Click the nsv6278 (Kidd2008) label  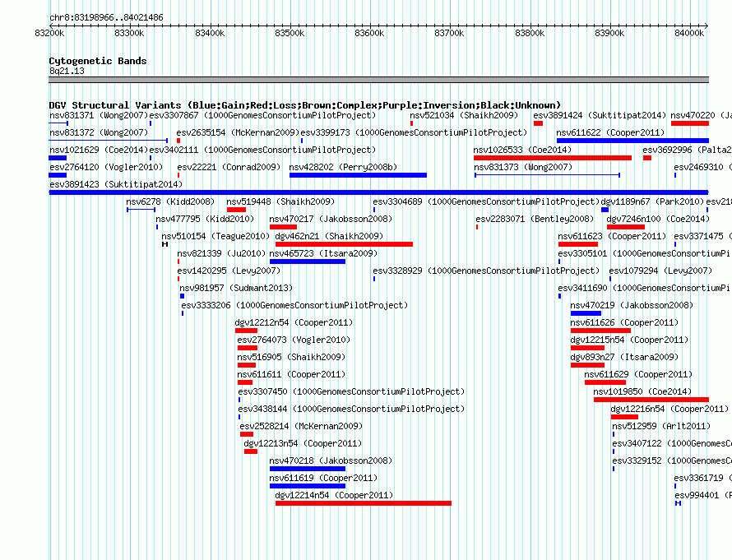pyautogui.click(x=170, y=201)
